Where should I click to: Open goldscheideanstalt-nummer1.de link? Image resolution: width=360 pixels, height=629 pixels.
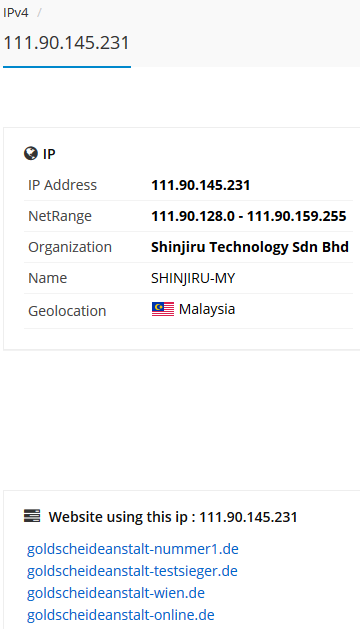click(133, 549)
